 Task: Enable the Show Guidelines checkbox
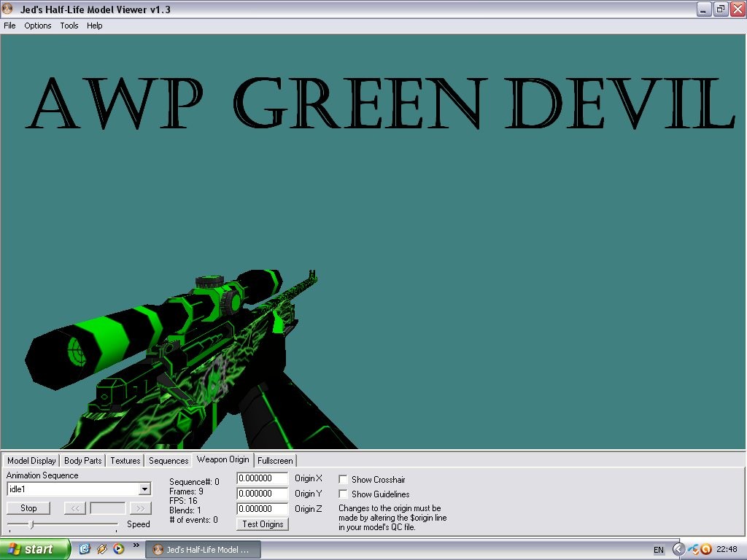pyautogui.click(x=343, y=494)
